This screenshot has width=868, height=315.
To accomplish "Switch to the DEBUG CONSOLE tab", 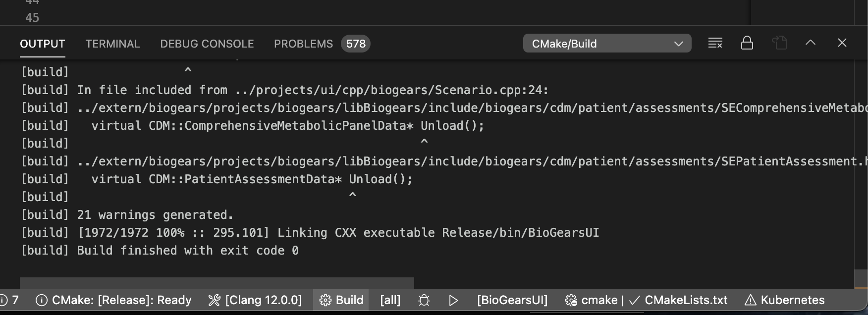I will point(207,44).
